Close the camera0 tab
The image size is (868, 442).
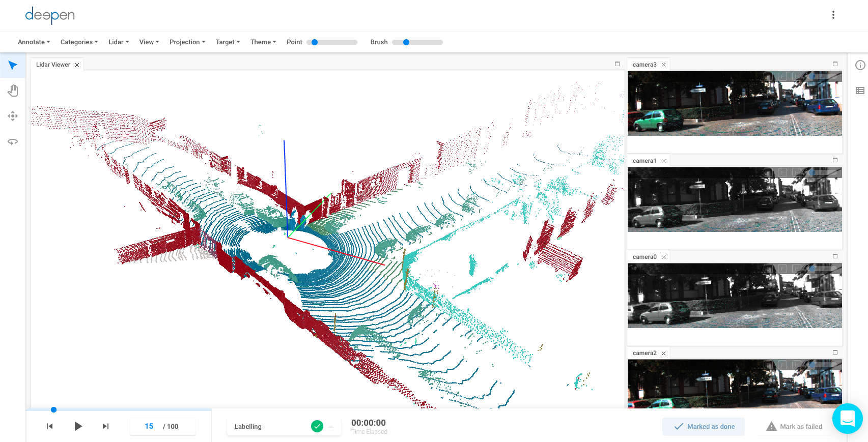point(664,257)
